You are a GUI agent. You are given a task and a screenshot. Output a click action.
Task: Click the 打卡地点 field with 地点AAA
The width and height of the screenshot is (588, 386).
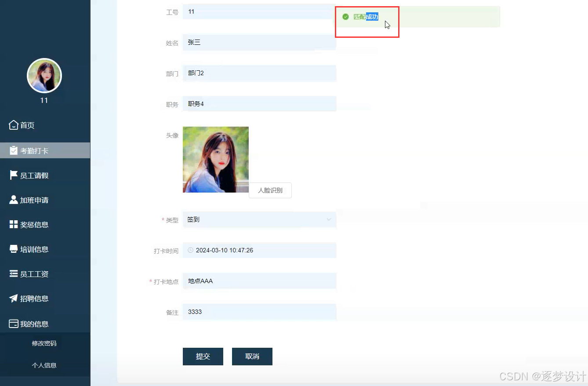(259, 281)
